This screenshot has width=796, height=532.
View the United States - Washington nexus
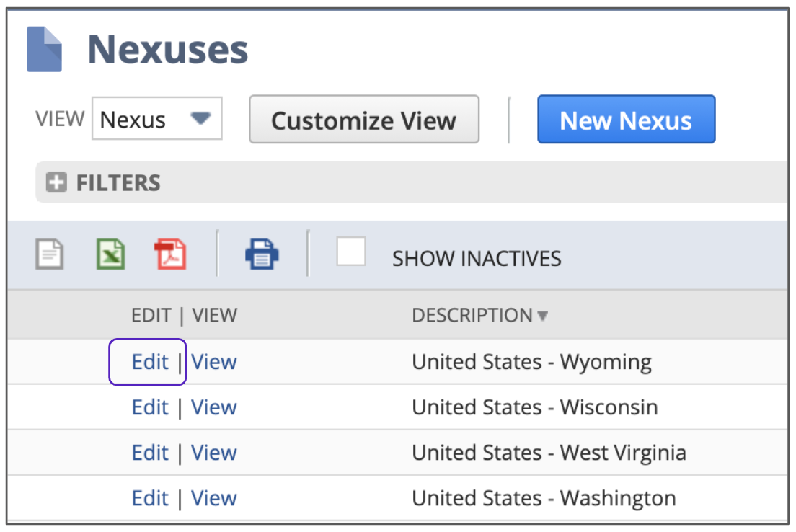click(214, 498)
